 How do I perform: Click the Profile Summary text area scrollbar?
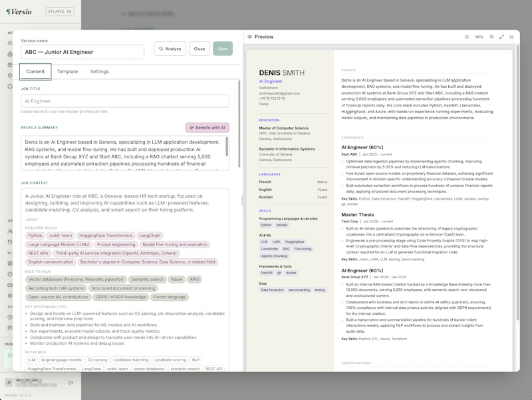click(x=227, y=146)
